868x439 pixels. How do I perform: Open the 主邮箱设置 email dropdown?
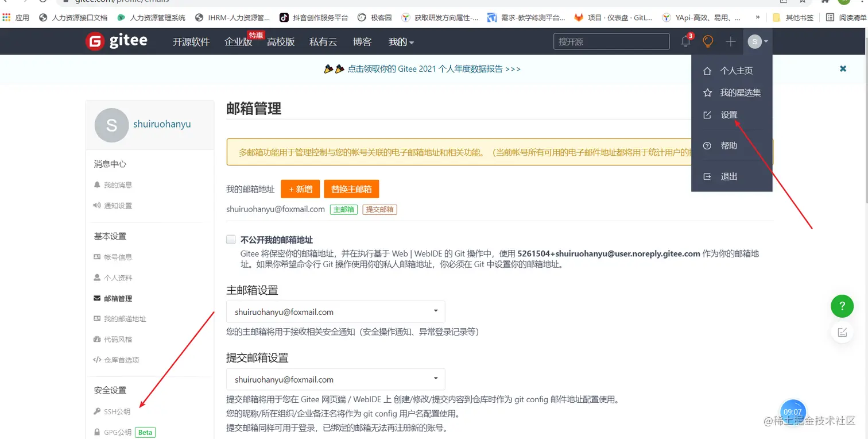point(336,312)
